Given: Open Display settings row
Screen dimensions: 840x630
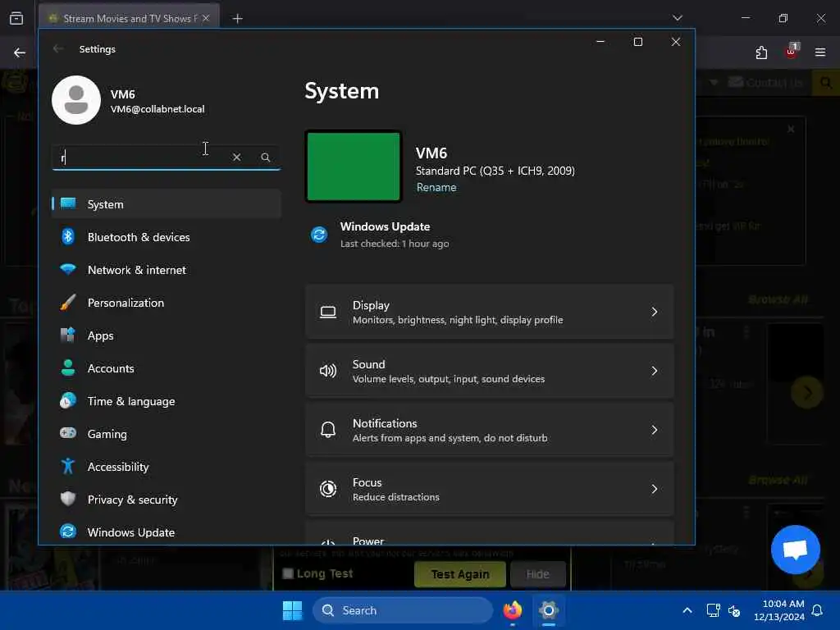Looking at the screenshot, I should [x=490, y=312].
